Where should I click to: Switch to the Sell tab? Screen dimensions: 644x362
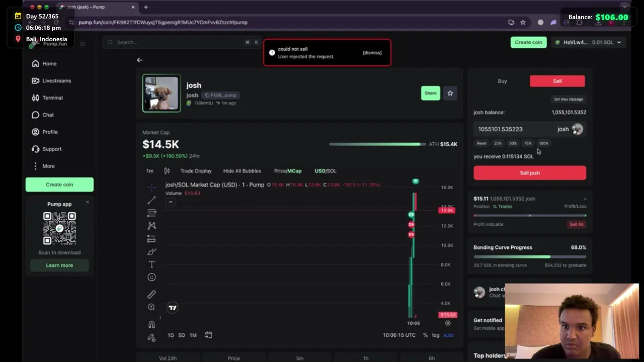pyautogui.click(x=557, y=81)
